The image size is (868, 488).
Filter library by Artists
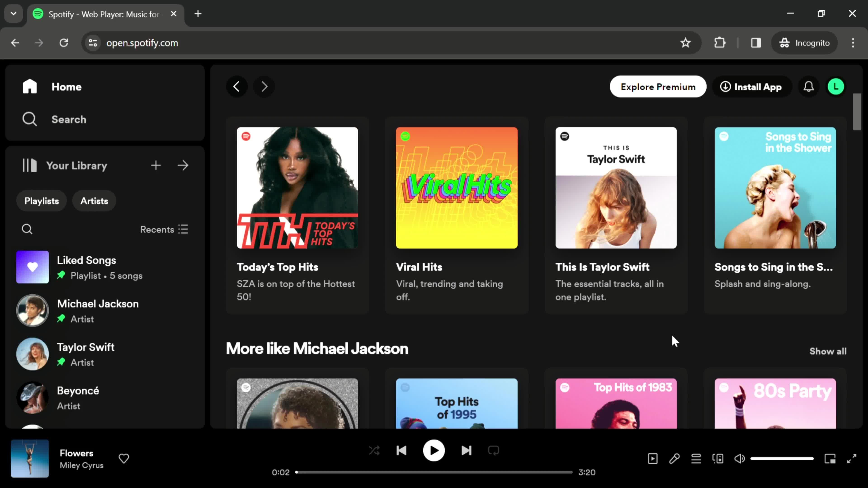click(94, 201)
